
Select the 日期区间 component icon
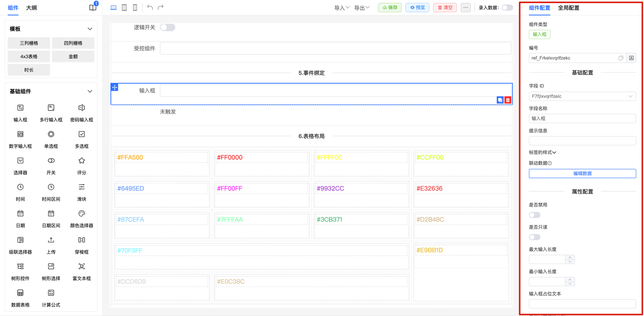(51, 214)
